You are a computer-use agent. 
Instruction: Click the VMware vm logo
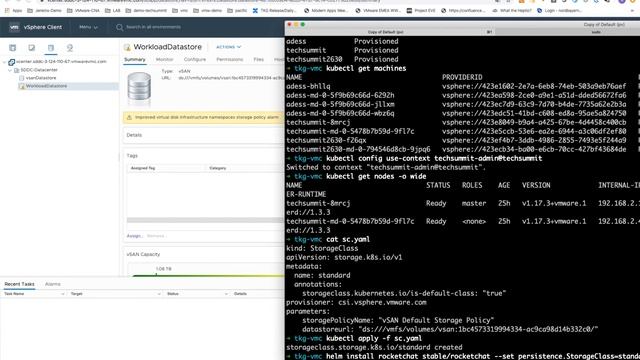coord(14,27)
